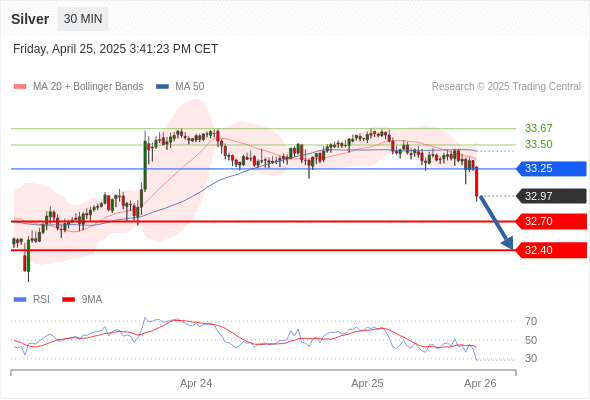Screen dimensions: 590x400
Task: Click the blue MA 50 legend swatch
Action: click(162, 87)
